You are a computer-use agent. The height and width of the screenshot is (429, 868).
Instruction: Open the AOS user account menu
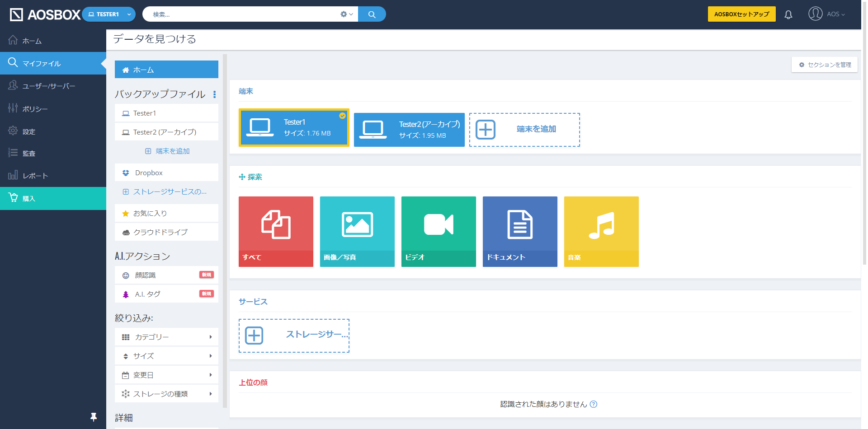click(826, 14)
